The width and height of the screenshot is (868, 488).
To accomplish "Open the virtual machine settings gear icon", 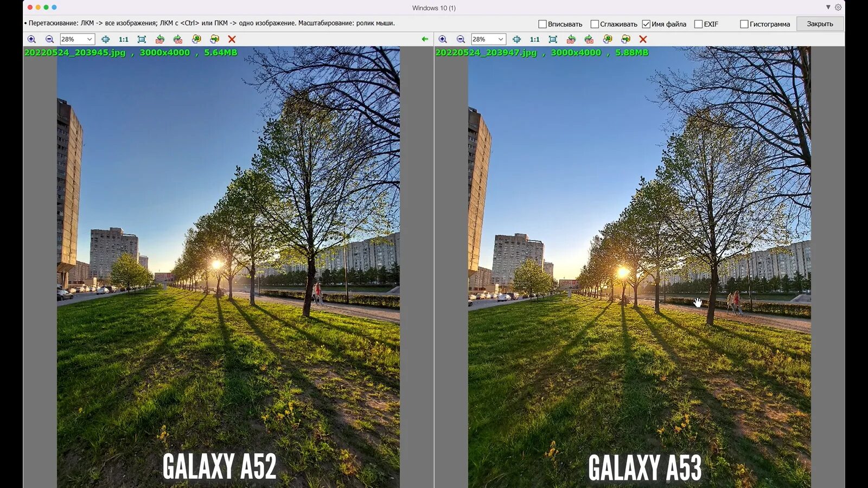I will [838, 8].
